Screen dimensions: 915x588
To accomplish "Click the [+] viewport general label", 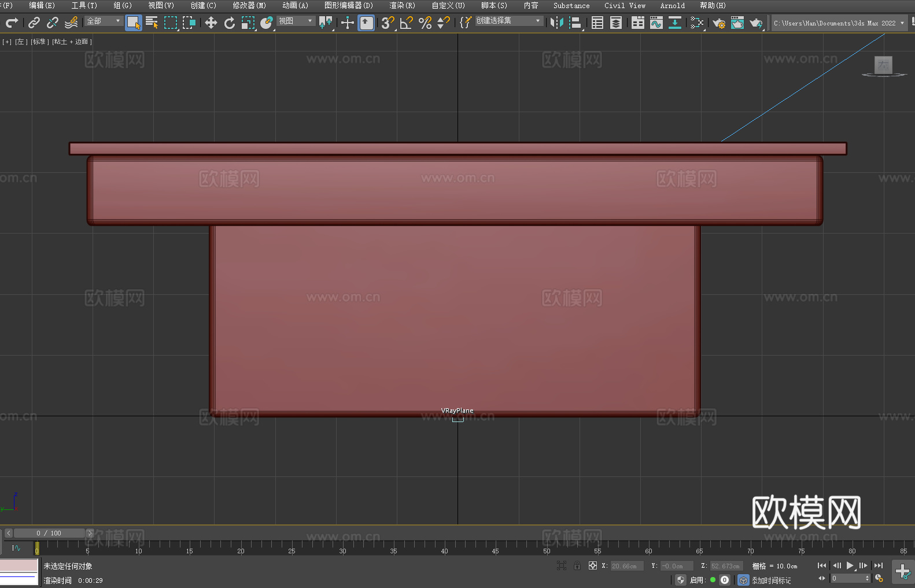I will 7,42.
